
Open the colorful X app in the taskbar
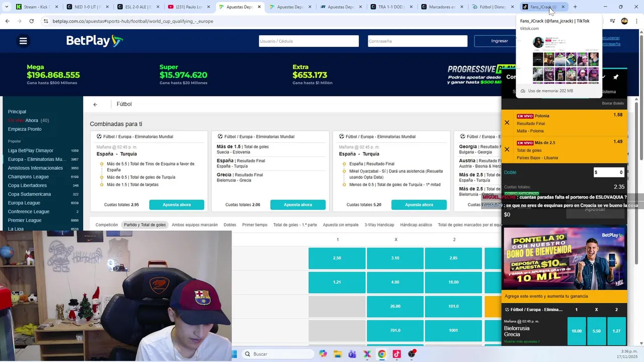click(x=367, y=354)
